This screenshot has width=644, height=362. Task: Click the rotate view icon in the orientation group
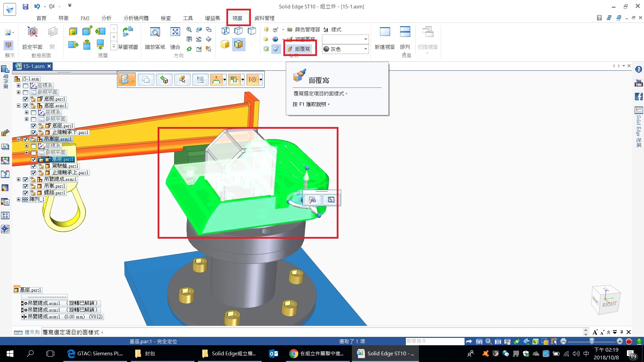coord(199,39)
